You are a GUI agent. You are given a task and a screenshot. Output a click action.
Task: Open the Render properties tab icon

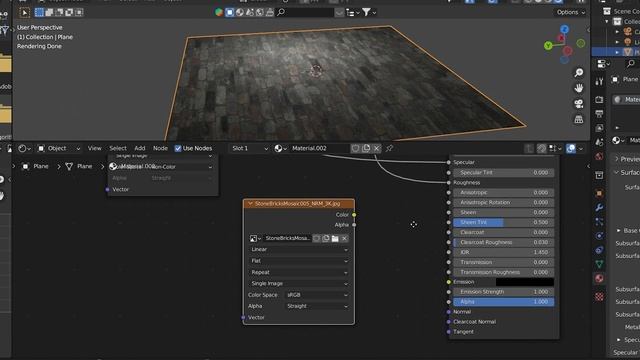tap(599, 100)
